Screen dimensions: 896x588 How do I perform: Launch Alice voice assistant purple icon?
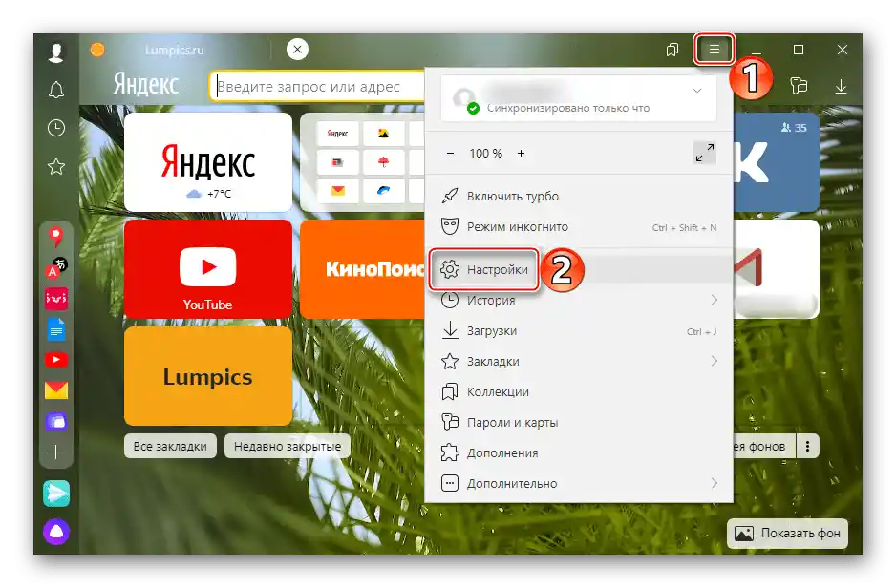coord(56,532)
